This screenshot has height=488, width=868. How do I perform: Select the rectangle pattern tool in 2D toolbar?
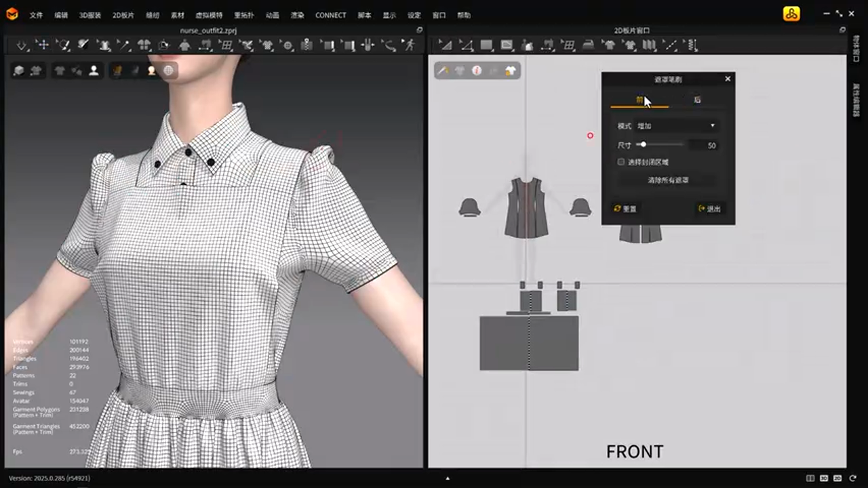(486, 45)
